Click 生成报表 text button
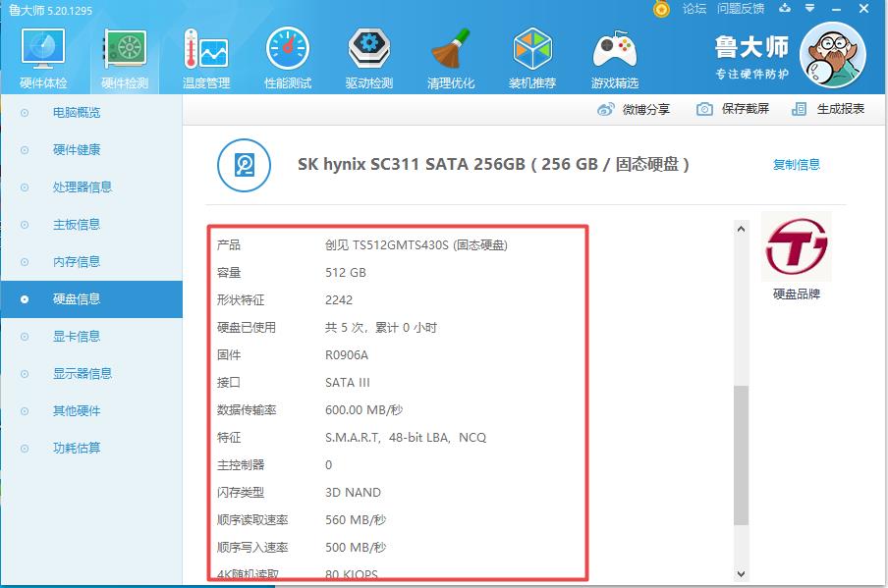 [x=841, y=109]
